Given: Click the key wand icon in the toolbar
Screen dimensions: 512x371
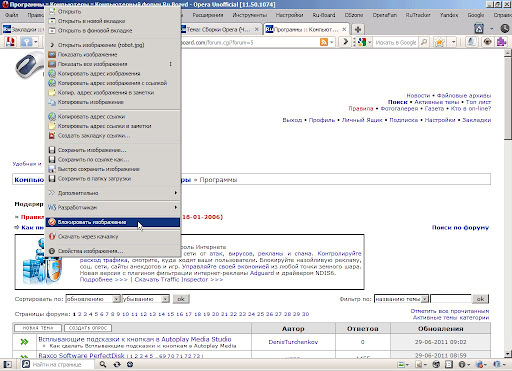Looking at the screenshot, I should [26, 42].
